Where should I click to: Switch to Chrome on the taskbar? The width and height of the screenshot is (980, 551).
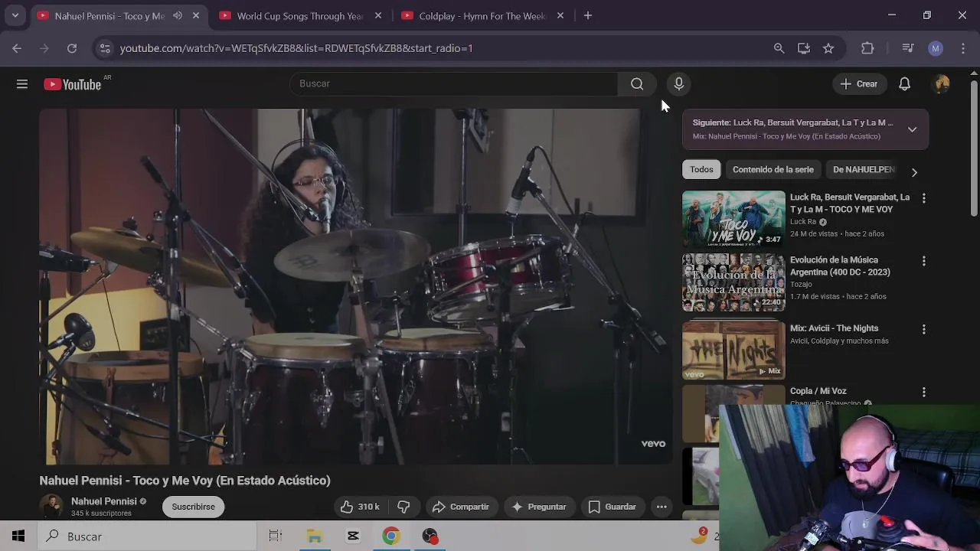[x=391, y=536]
